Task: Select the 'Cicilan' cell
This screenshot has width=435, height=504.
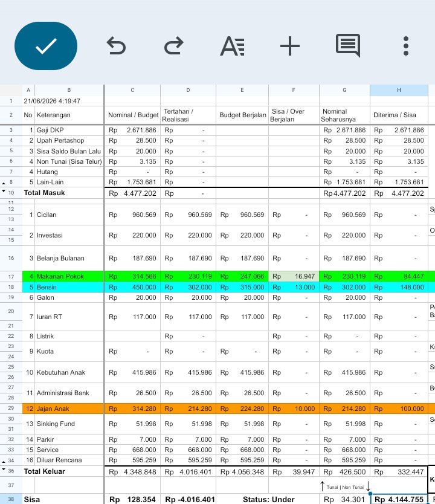Action: (x=69, y=215)
